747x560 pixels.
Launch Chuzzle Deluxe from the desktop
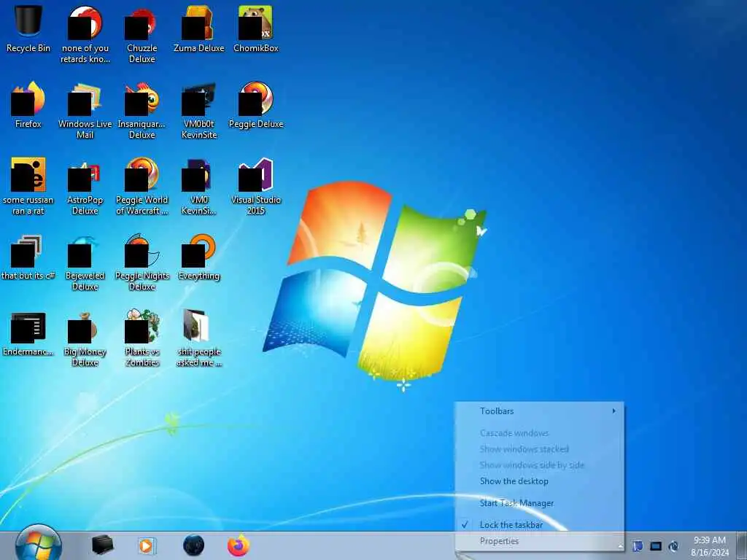[x=142, y=34]
